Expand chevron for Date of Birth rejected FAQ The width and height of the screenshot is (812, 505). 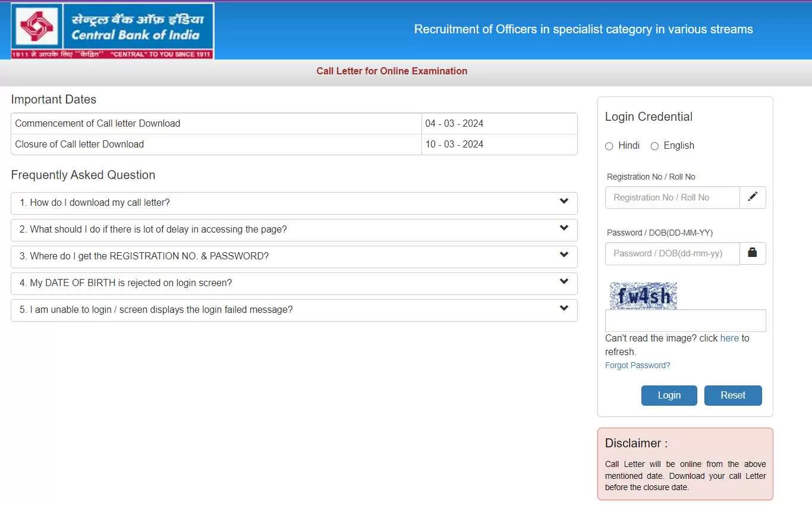(564, 282)
